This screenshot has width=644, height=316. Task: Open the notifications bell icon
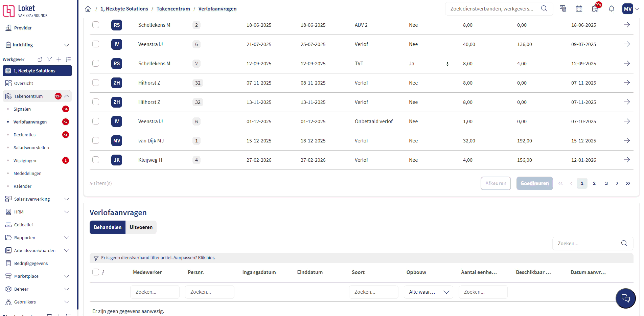click(612, 9)
